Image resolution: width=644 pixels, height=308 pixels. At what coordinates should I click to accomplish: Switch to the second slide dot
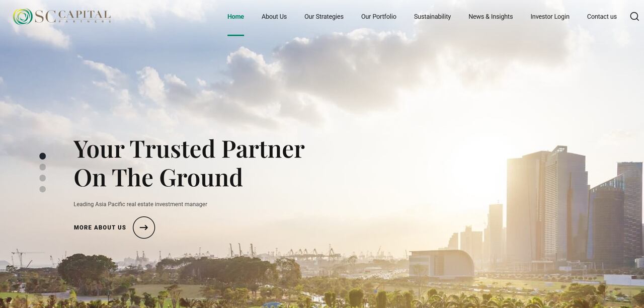43,167
